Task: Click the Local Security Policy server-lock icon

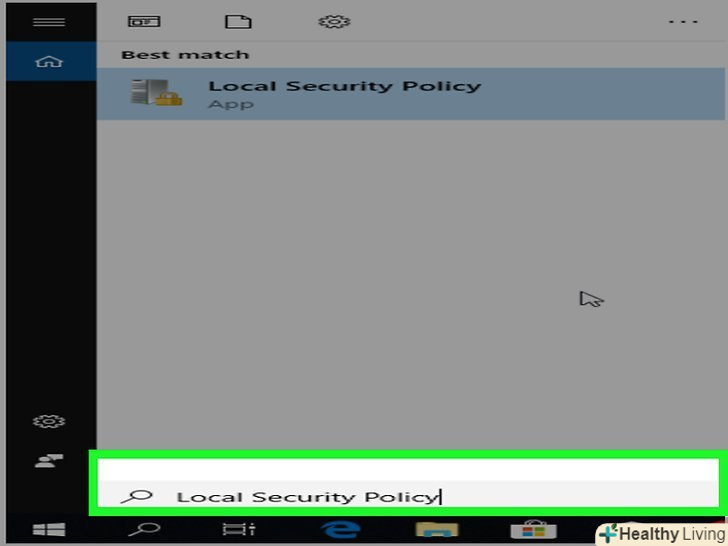Action: 156,92
